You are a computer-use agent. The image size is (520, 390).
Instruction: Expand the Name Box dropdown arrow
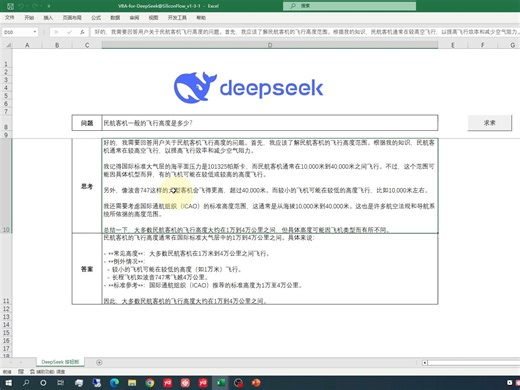click(35, 32)
